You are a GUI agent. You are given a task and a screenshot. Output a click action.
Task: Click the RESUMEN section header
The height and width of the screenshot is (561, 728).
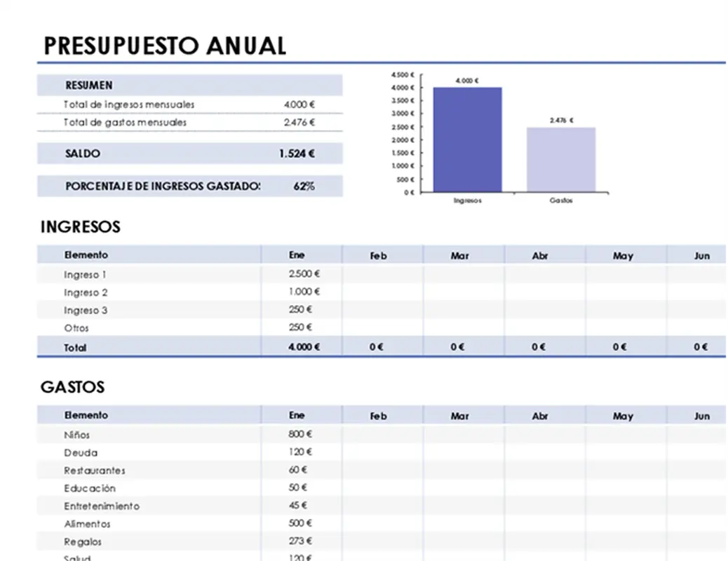tap(88, 86)
